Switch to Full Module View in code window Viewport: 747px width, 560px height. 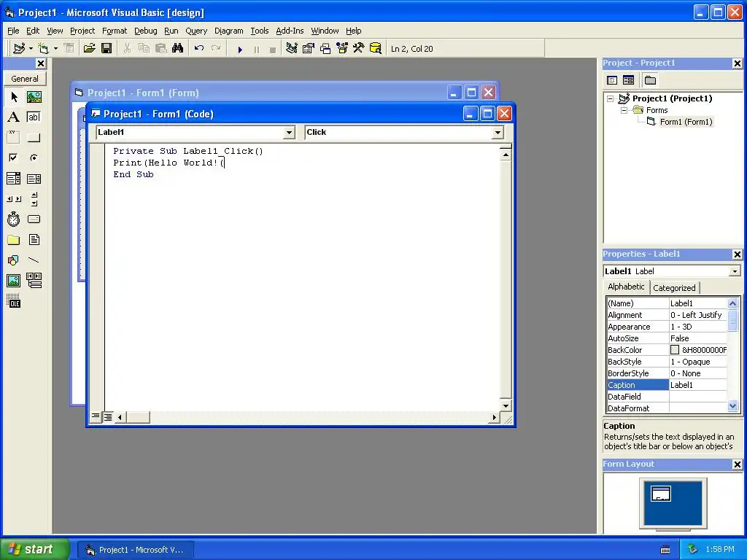tap(108, 417)
